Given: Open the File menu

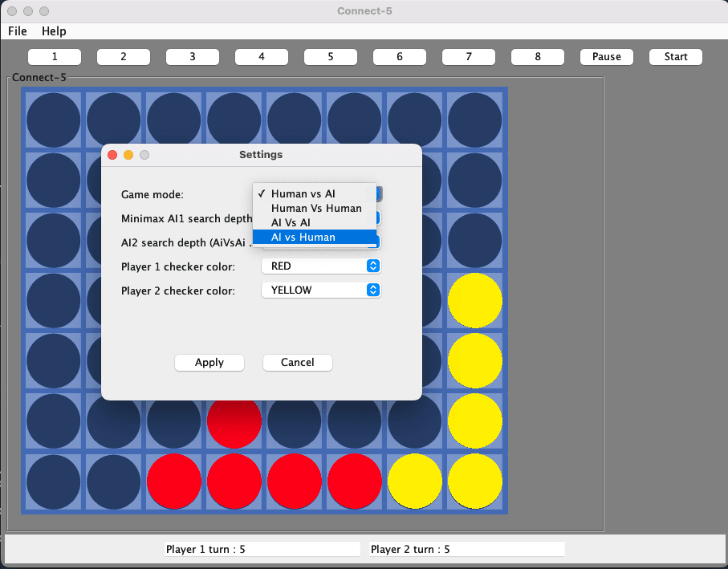Looking at the screenshot, I should pyautogui.click(x=17, y=31).
